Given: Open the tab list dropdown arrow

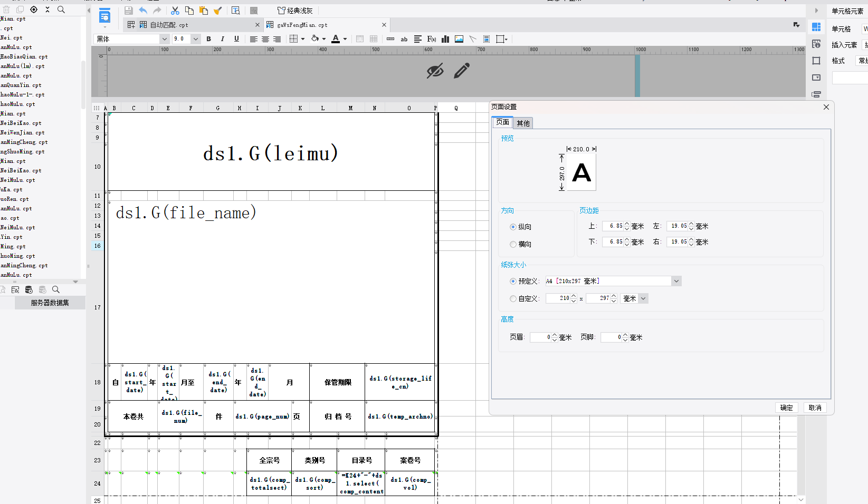Looking at the screenshot, I should (x=796, y=25).
